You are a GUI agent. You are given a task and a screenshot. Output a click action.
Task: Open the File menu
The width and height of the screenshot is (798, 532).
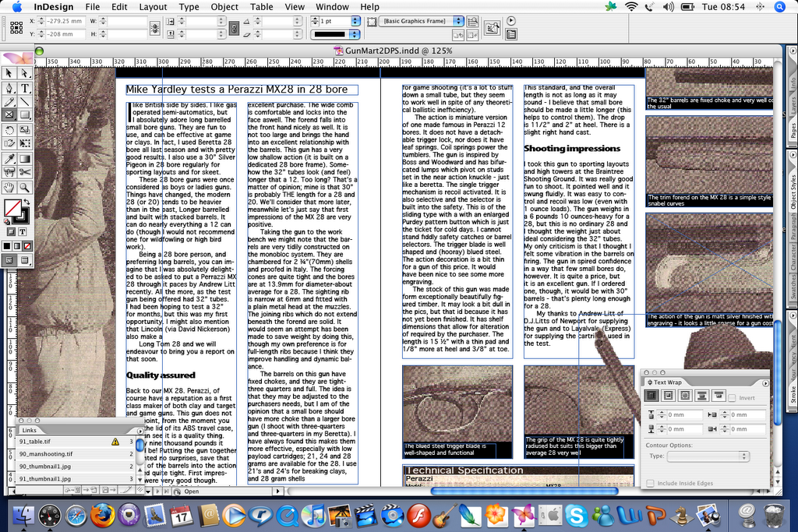[93, 7]
